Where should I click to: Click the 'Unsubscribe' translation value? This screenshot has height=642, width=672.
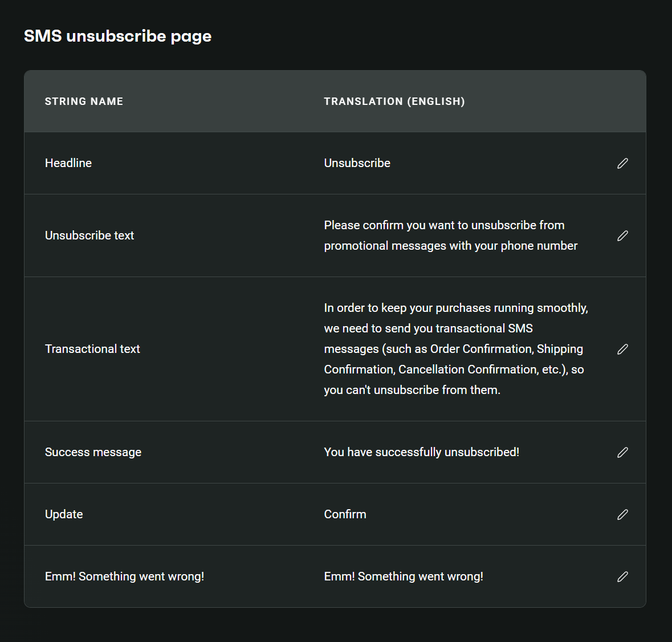click(x=357, y=163)
